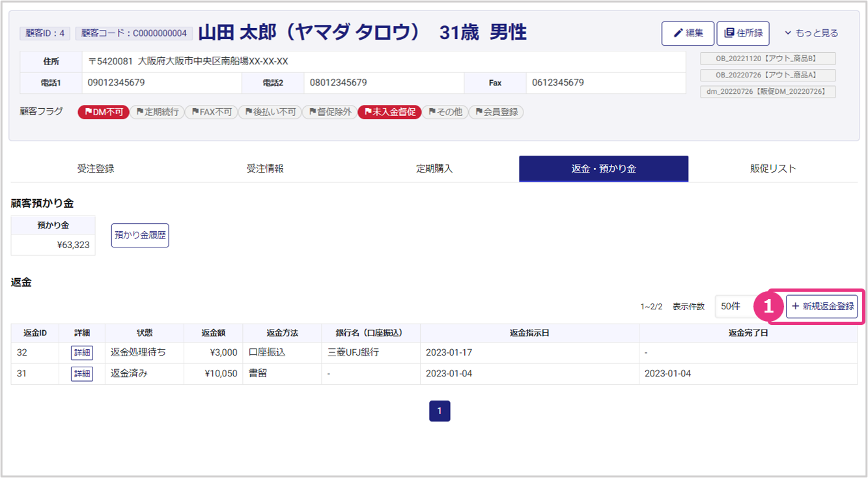Toggle the 督促除外 flag
This screenshot has width=868, height=478.
(x=329, y=112)
